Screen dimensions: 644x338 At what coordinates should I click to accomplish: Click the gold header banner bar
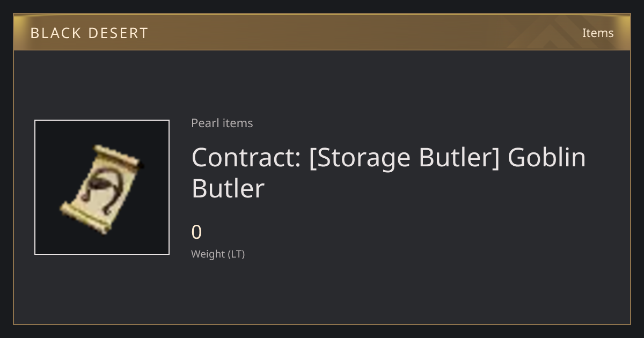click(322, 32)
